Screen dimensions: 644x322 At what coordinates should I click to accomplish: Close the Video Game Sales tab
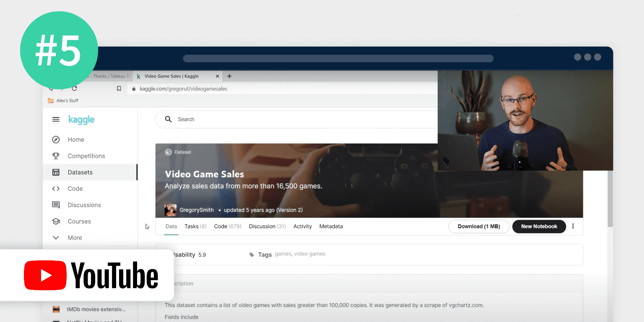pyautogui.click(x=217, y=76)
